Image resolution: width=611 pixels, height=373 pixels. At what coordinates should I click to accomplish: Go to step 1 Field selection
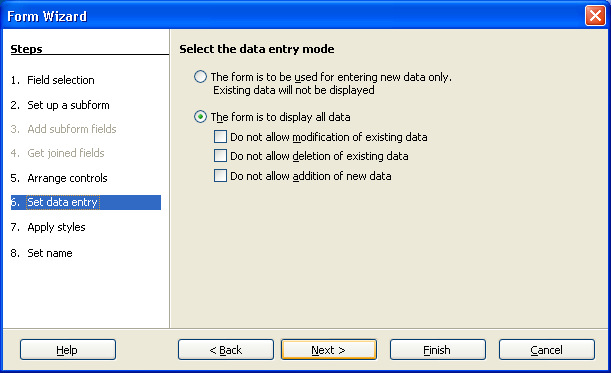[x=53, y=80]
